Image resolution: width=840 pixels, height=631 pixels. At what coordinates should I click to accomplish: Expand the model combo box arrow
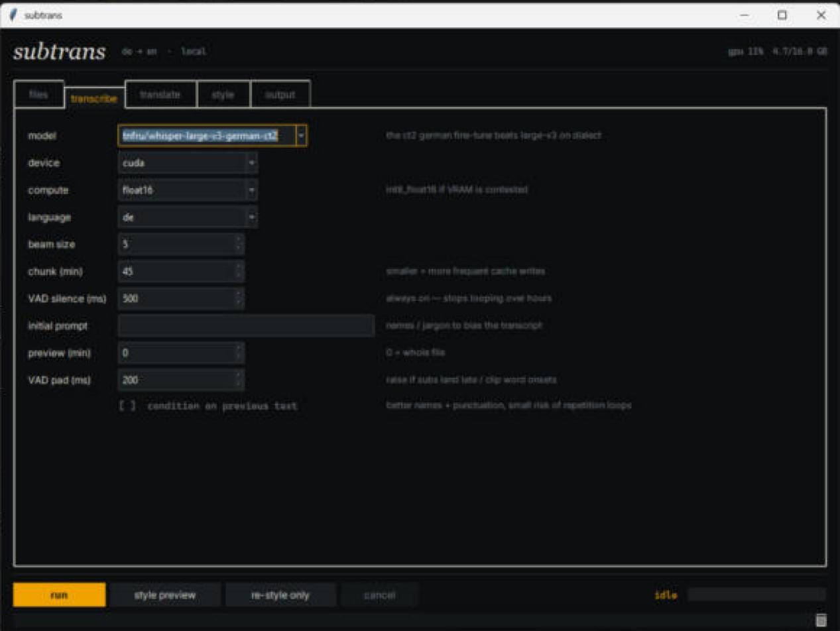[301, 135]
